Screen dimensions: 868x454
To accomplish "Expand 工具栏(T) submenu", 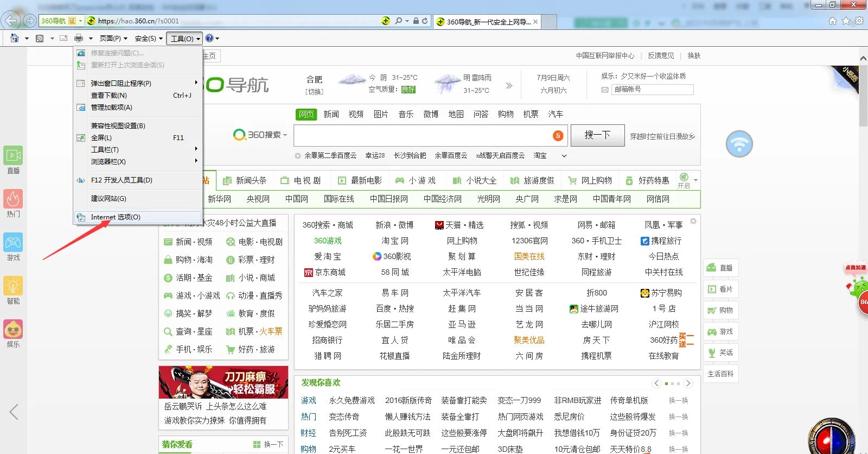I will coord(138,149).
